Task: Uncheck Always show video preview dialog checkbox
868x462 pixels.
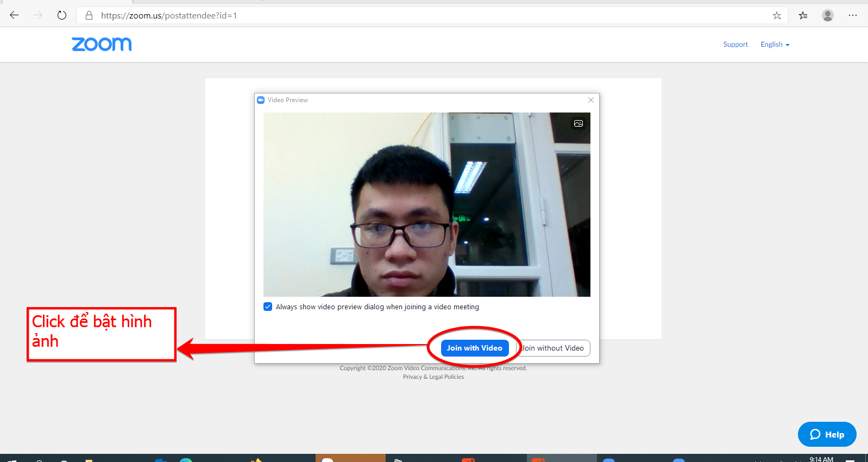Action: tap(268, 307)
